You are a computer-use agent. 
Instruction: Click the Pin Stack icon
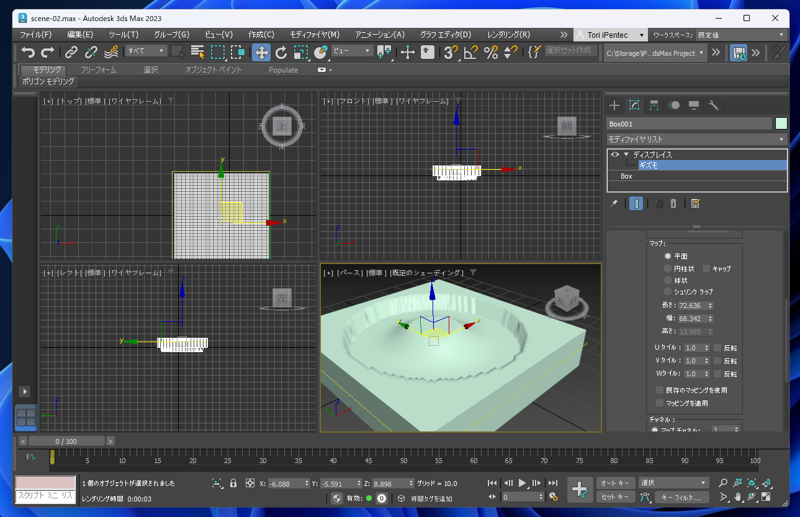614,203
